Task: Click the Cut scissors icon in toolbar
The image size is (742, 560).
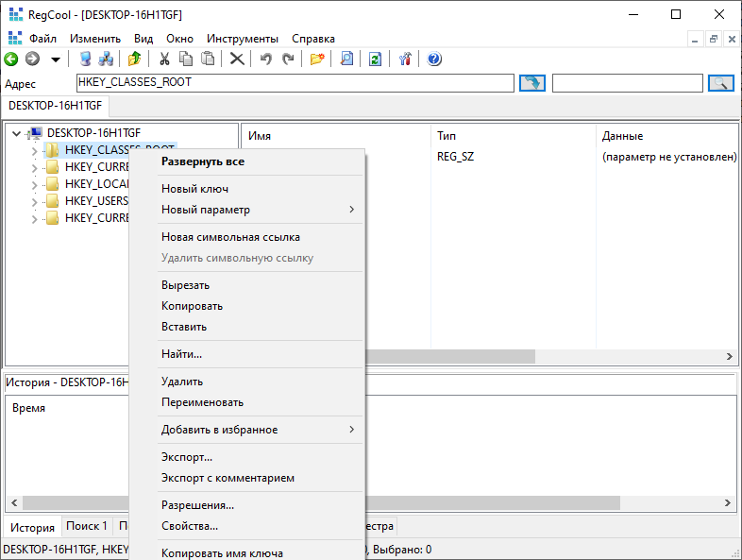Action: (164, 59)
